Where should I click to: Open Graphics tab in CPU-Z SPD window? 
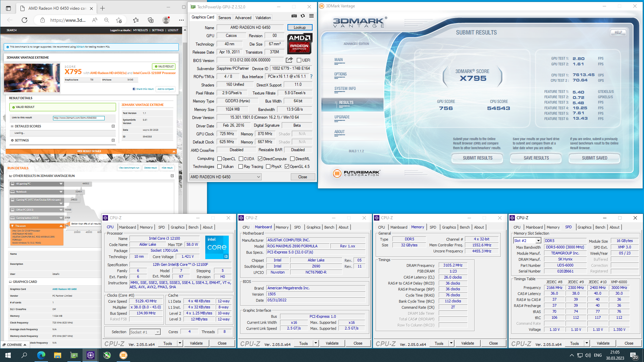pyautogui.click(x=584, y=227)
